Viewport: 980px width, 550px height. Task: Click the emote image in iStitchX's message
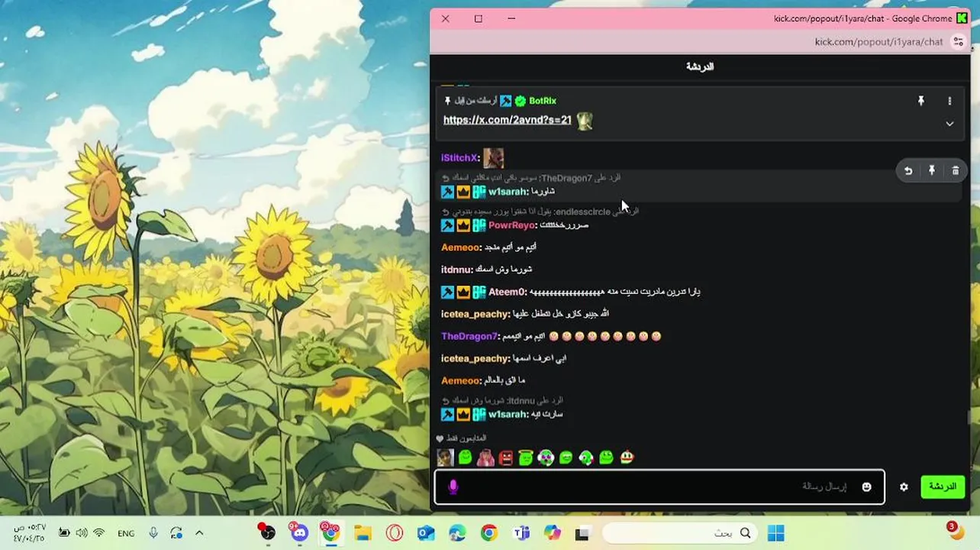coord(493,157)
